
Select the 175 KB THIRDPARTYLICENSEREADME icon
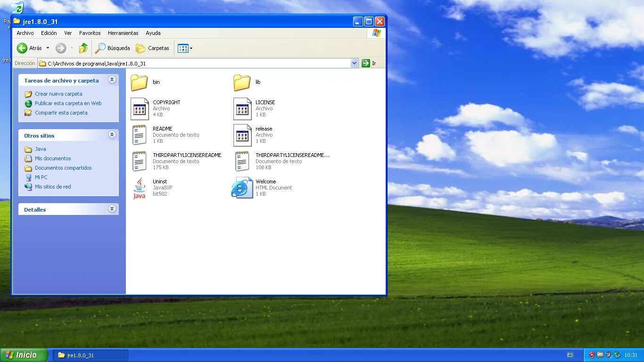[x=139, y=161]
